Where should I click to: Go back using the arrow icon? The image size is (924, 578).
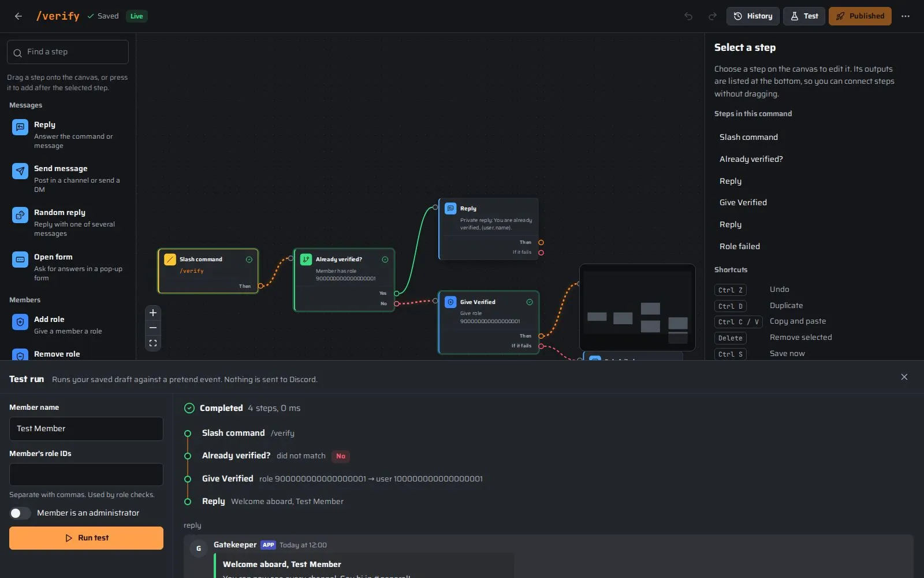click(18, 16)
